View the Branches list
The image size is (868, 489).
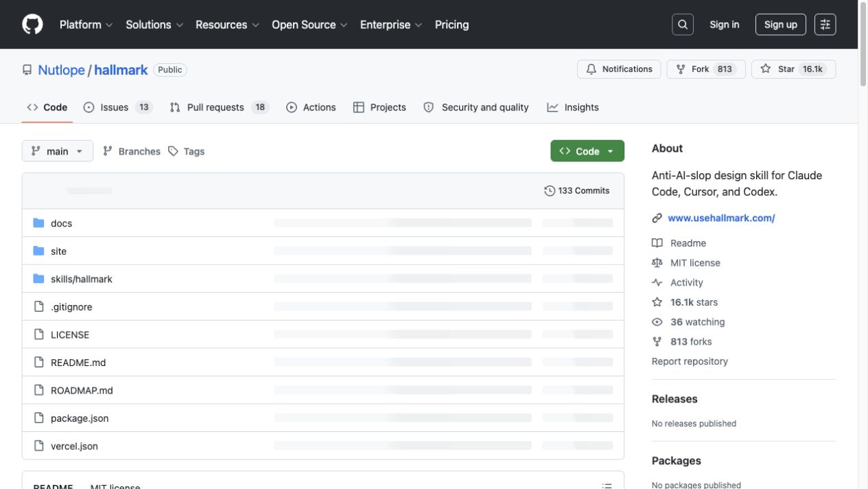click(x=132, y=151)
